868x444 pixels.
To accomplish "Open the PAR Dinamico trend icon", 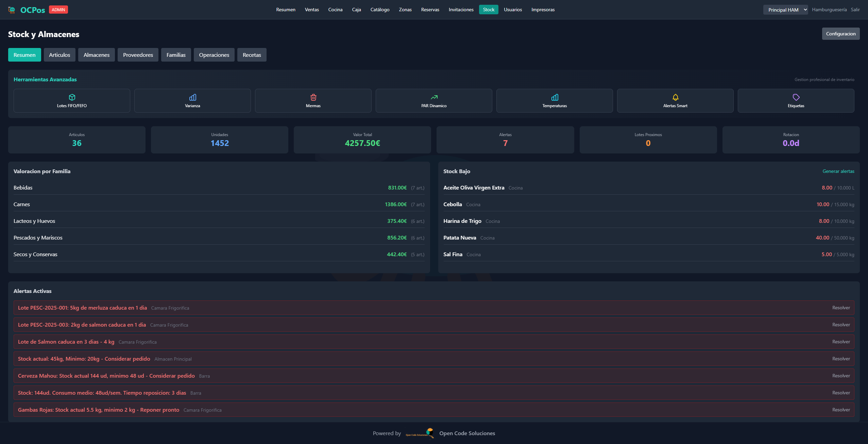I will (434, 97).
